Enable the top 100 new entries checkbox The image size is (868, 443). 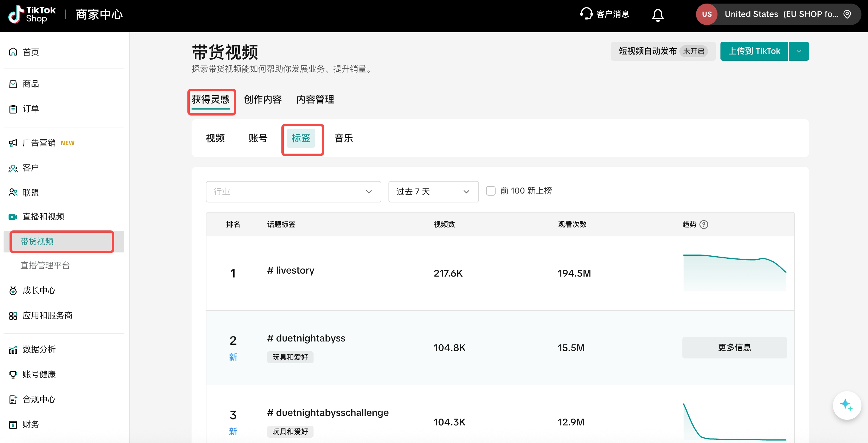tap(491, 191)
